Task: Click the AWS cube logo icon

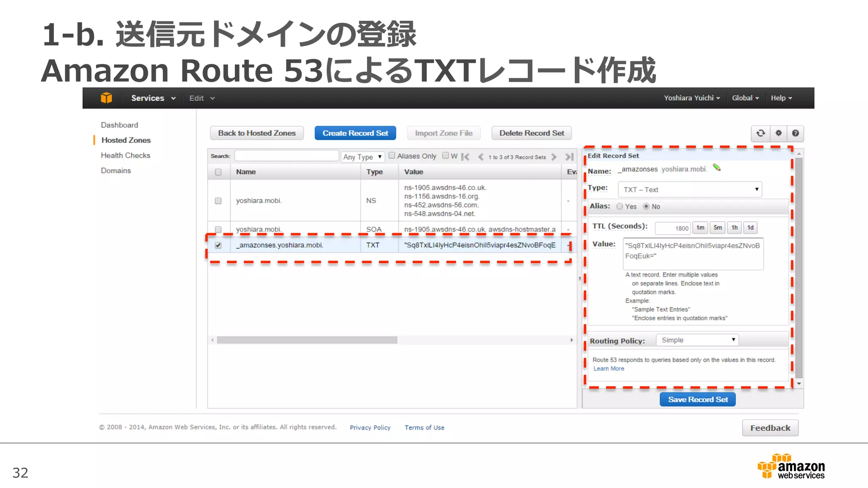Action: pos(106,98)
